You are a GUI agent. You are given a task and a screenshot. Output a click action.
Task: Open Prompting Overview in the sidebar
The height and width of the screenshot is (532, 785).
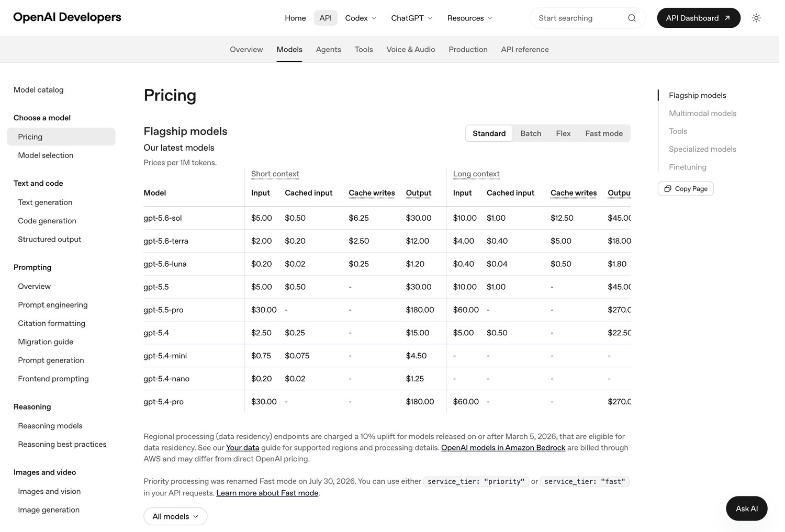coord(35,286)
